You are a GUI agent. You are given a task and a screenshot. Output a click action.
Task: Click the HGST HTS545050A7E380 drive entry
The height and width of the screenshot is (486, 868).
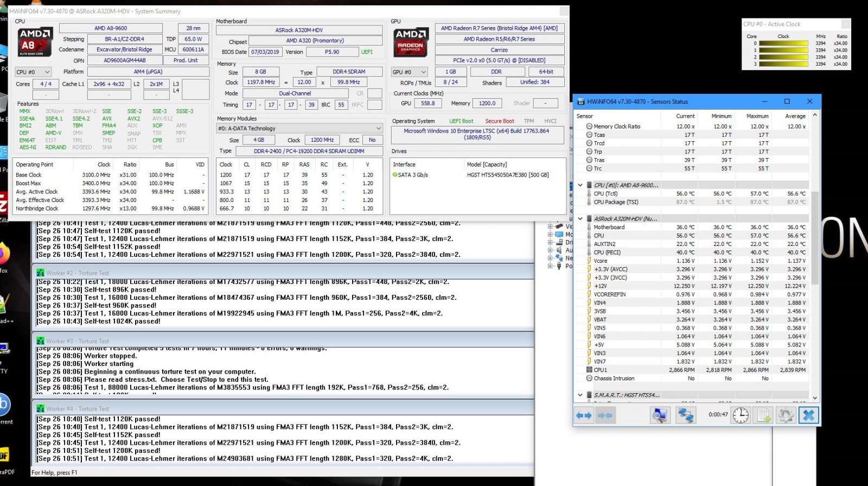click(x=508, y=175)
